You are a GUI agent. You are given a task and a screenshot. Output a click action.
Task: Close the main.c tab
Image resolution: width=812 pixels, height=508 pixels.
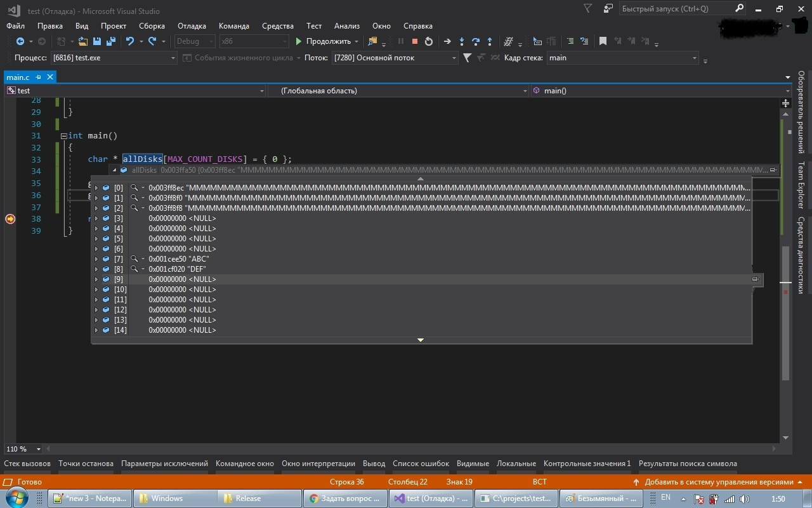(50, 77)
